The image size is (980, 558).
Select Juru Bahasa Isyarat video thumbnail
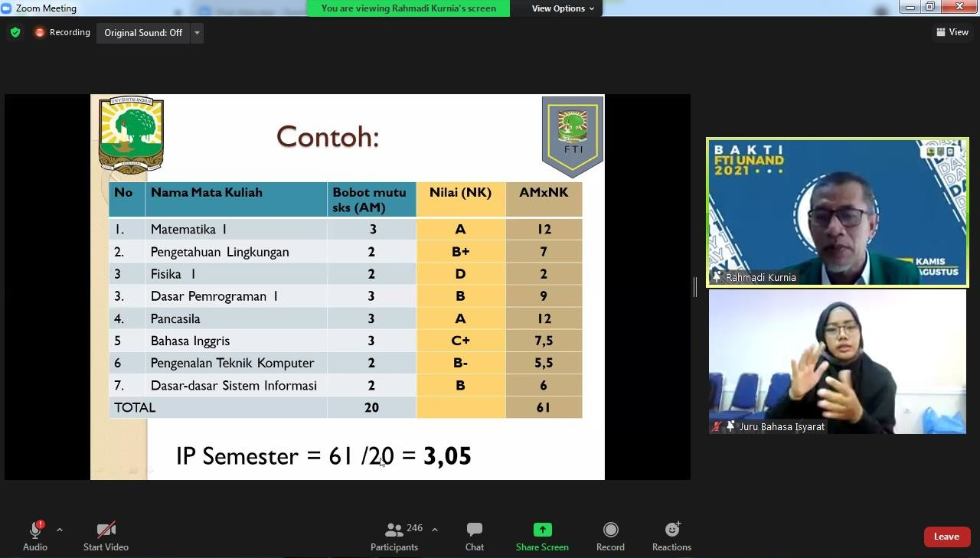coord(837,361)
